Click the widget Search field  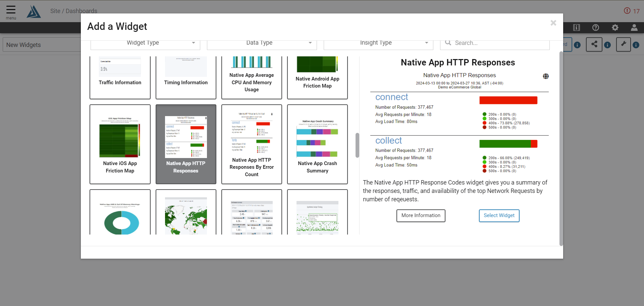point(496,43)
